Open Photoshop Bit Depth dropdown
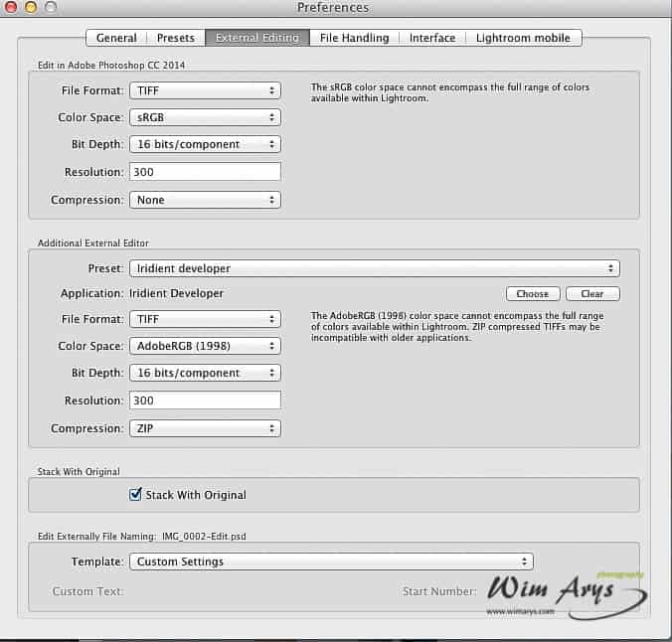 (205, 144)
